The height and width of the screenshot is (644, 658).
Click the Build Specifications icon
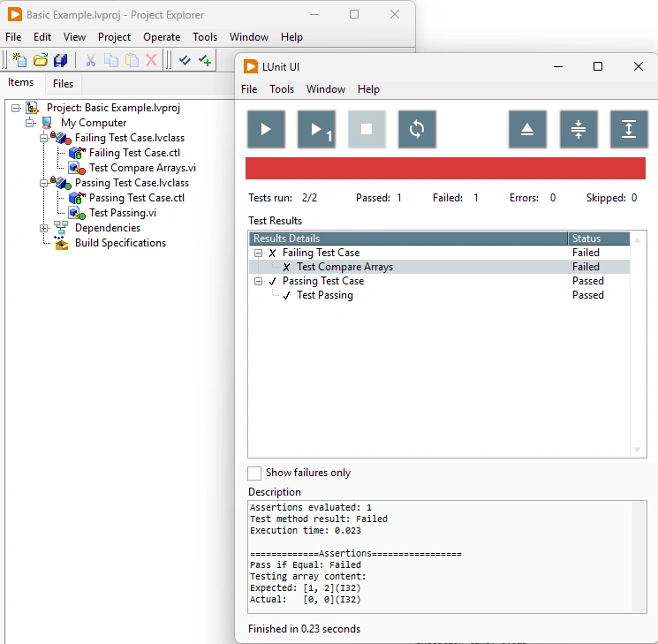coord(61,243)
